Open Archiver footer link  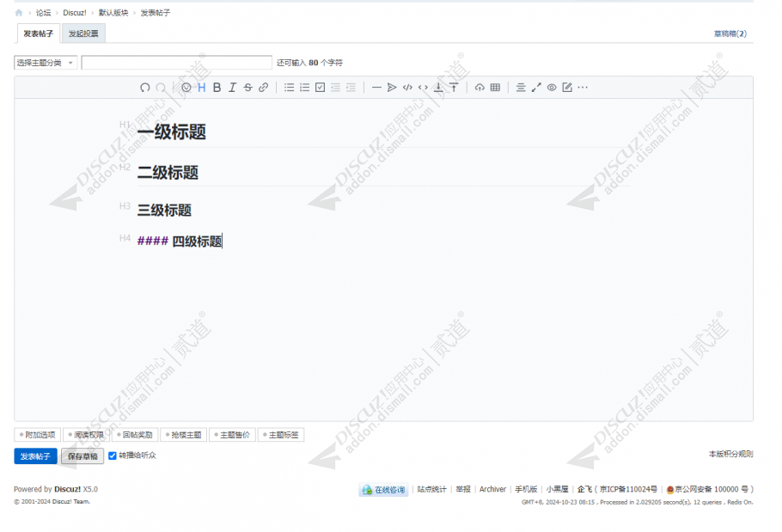pos(492,489)
